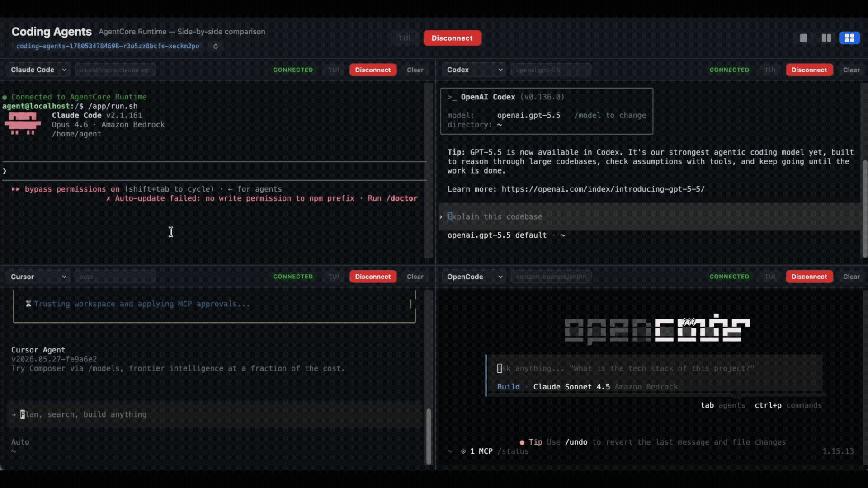The image size is (868, 488).
Task: Focus the 'Ask anything...' OpenCode prompt
Action: tap(654, 369)
